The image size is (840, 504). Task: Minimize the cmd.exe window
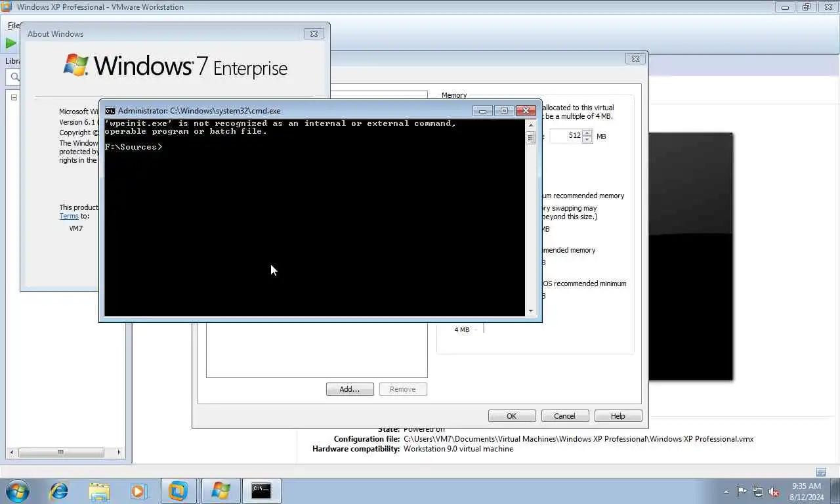pos(482,111)
